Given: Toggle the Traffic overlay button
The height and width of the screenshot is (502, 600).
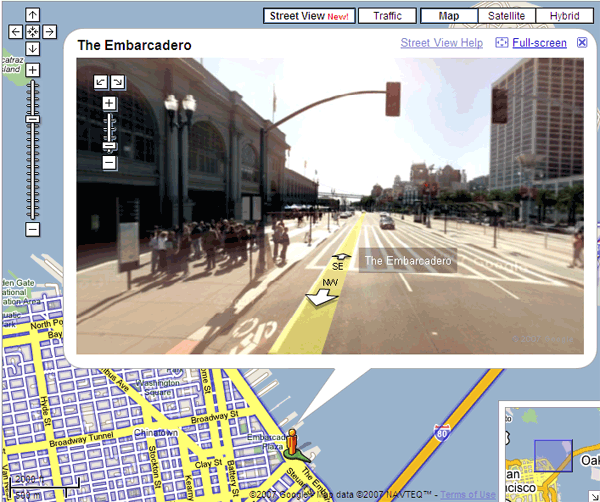Looking at the screenshot, I should [x=387, y=16].
